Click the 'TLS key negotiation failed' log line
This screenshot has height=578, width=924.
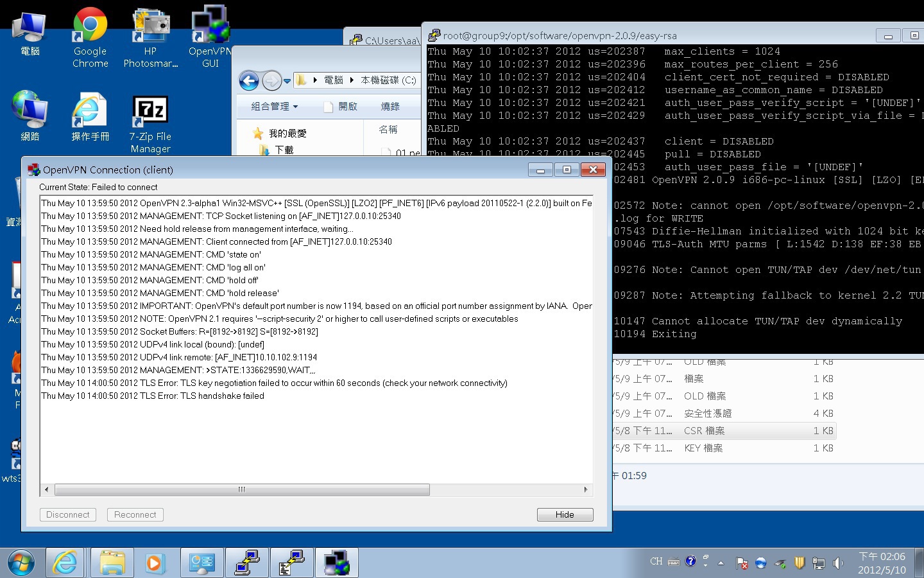pyautogui.click(x=274, y=383)
